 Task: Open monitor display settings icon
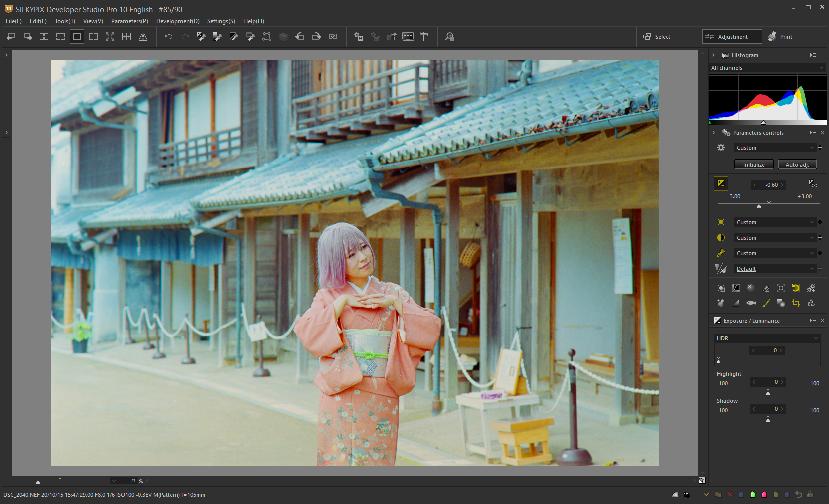(408, 37)
